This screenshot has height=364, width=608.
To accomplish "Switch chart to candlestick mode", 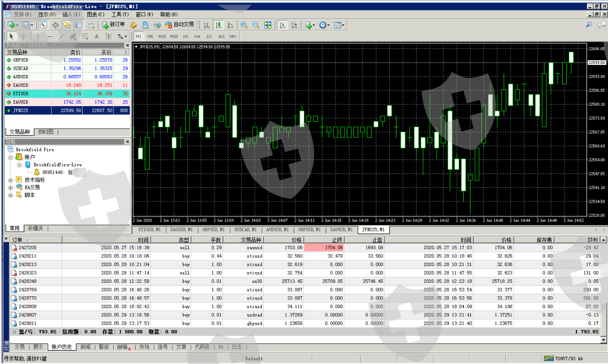I will tap(218, 25).
